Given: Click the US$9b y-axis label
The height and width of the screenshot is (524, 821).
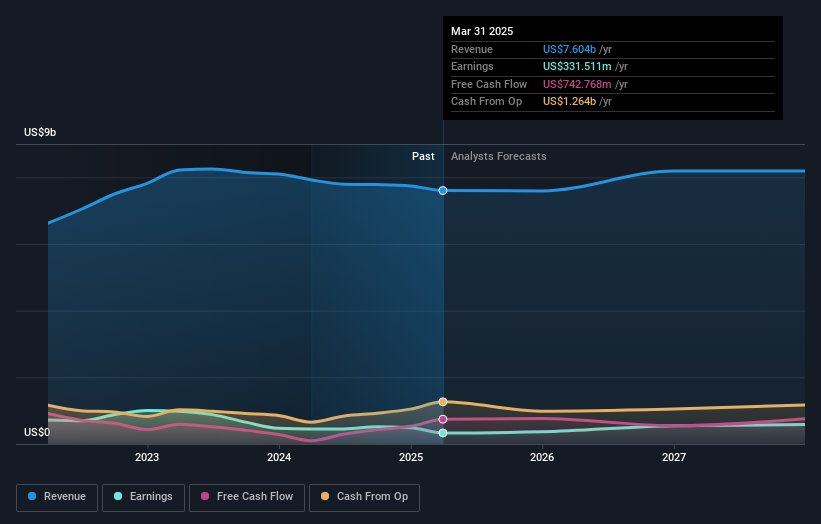Looking at the screenshot, I should tap(40, 132).
